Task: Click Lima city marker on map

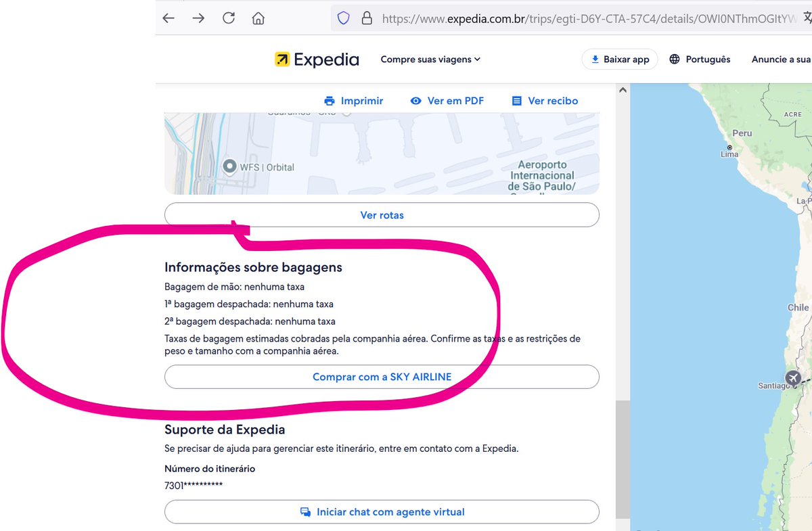Action: coord(729,147)
